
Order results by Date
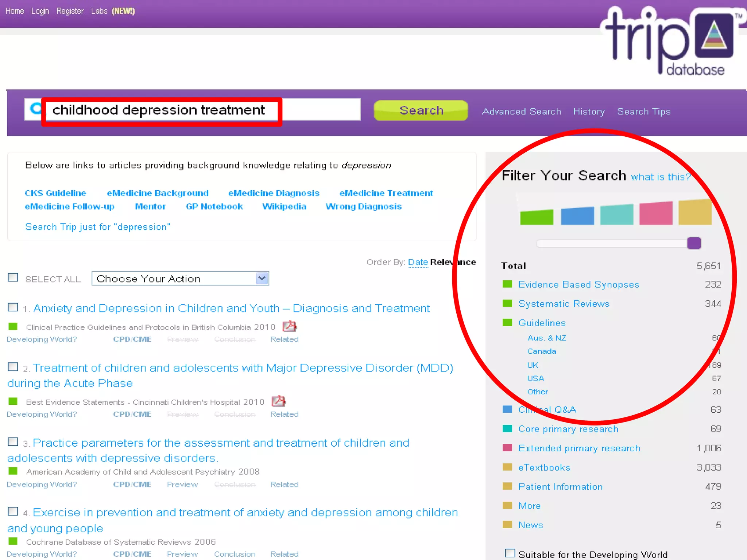click(418, 262)
